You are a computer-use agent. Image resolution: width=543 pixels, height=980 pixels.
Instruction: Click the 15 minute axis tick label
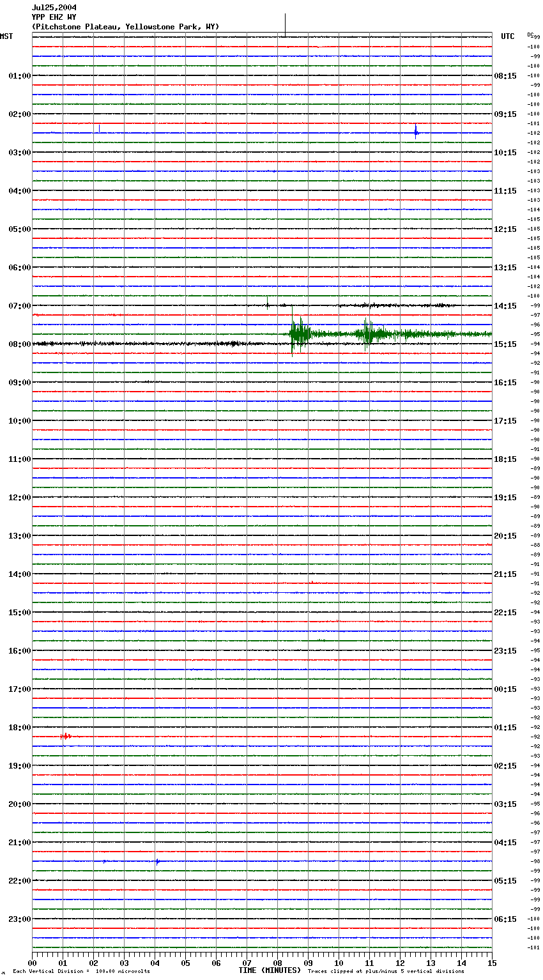(492, 963)
